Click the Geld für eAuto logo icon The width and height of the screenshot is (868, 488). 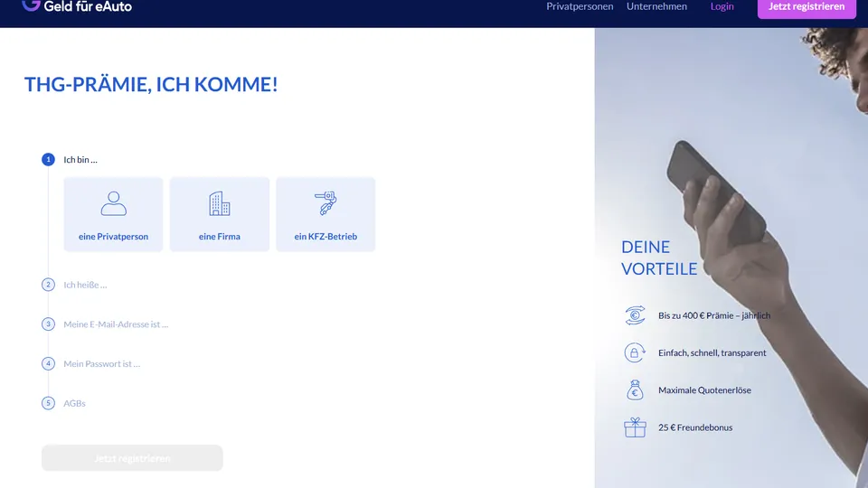click(31, 5)
